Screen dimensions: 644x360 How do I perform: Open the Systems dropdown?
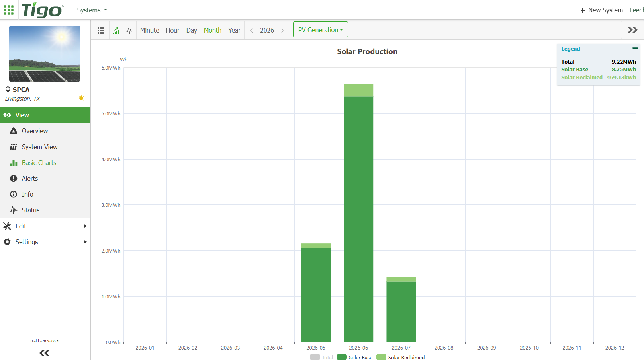(x=92, y=10)
